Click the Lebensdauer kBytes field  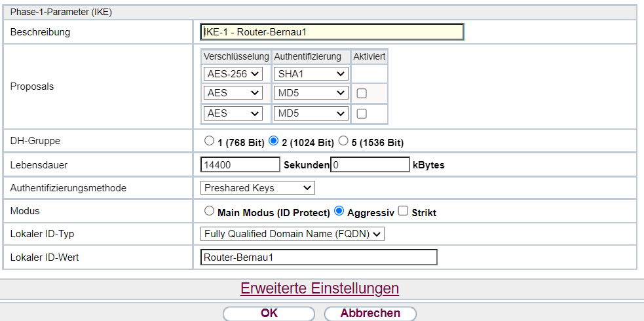click(370, 165)
